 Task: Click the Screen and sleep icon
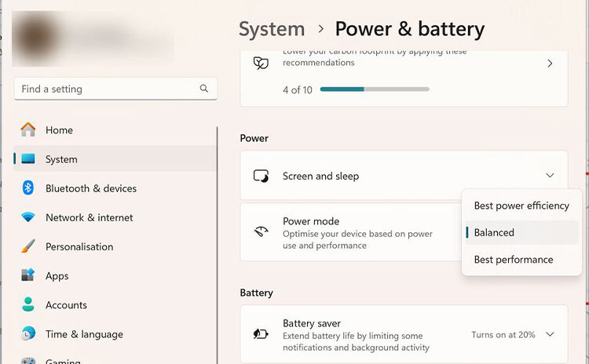tap(261, 176)
